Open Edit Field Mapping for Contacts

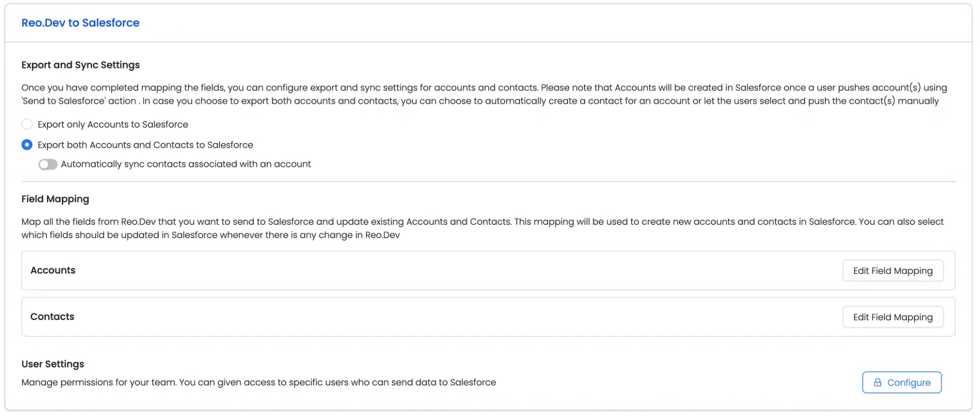(x=893, y=317)
